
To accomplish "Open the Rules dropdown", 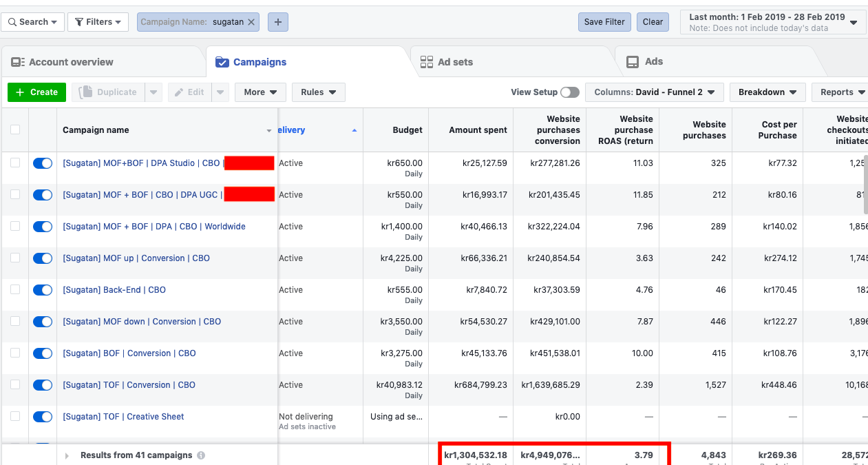I will tap(318, 92).
